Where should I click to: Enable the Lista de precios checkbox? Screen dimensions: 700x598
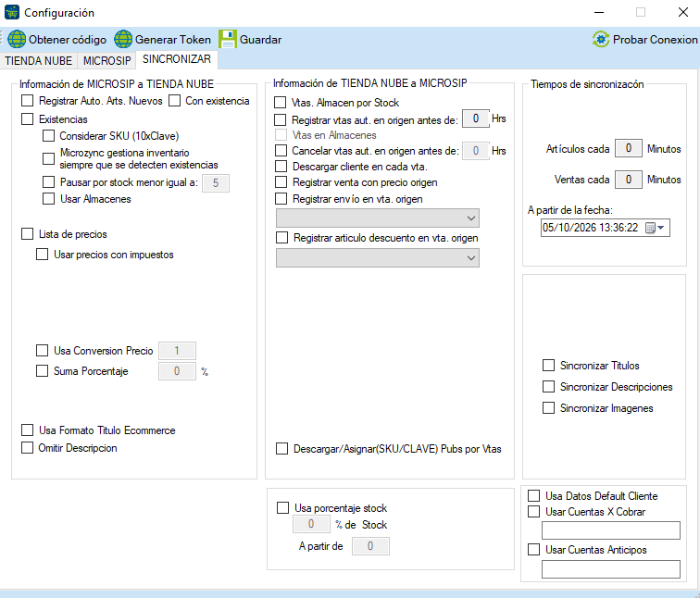point(27,234)
